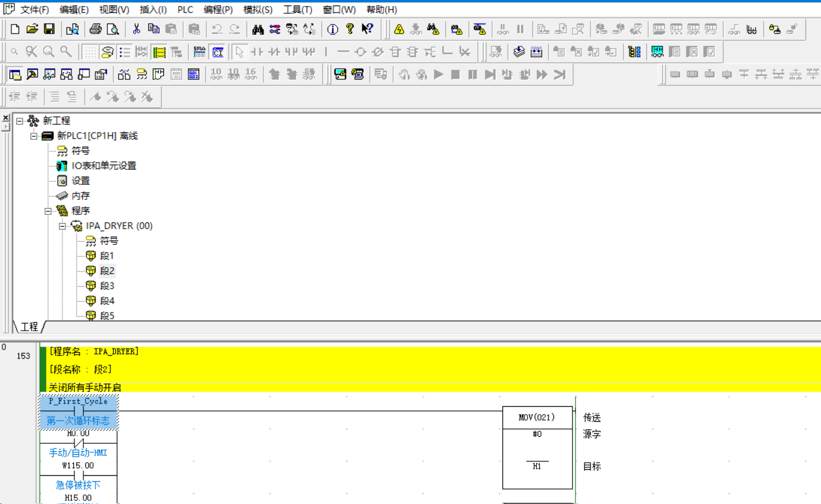Toggle the project workspace view button
The height and width of the screenshot is (504, 821).
pyautogui.click(x=15, y=74)
